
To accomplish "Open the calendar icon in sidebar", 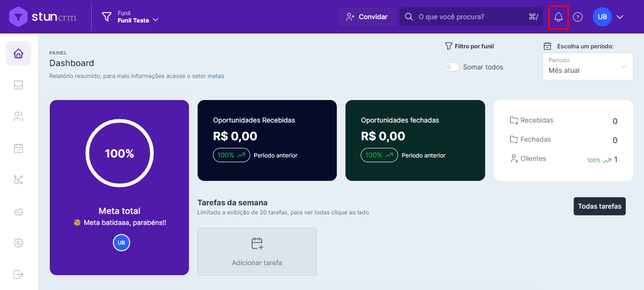I will (18, 148).
